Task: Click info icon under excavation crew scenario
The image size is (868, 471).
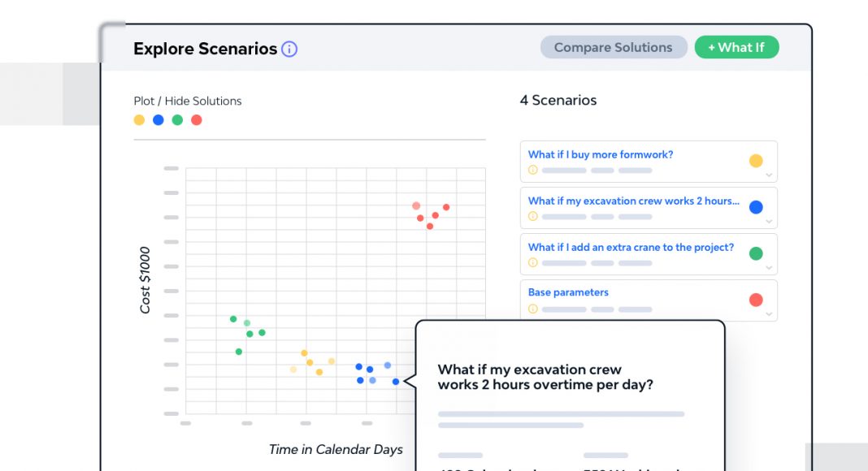Action: [533, 217]
